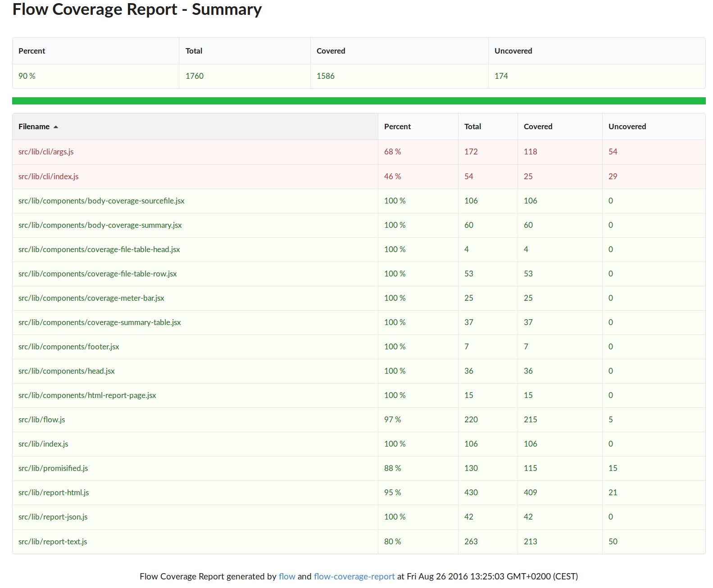Select the summary 90 % percent value
Image resolution: width=713 pixels, height=588 pixels.
(27, 76)
